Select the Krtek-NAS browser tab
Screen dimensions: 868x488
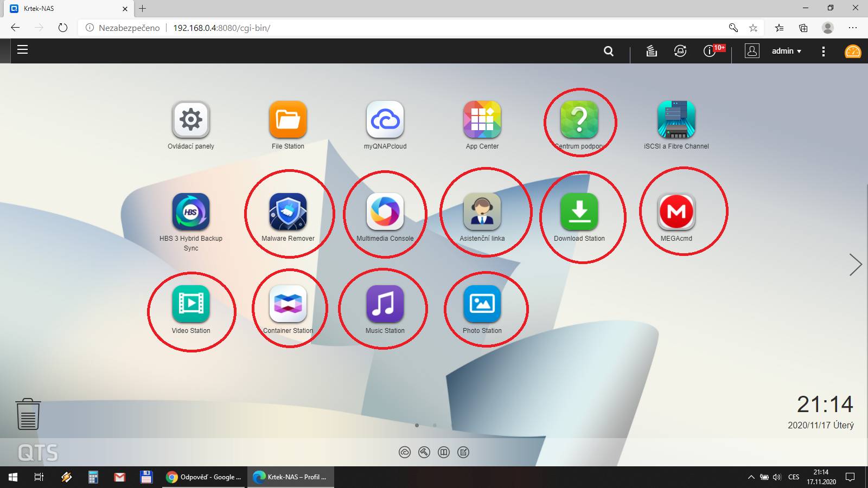68,8
